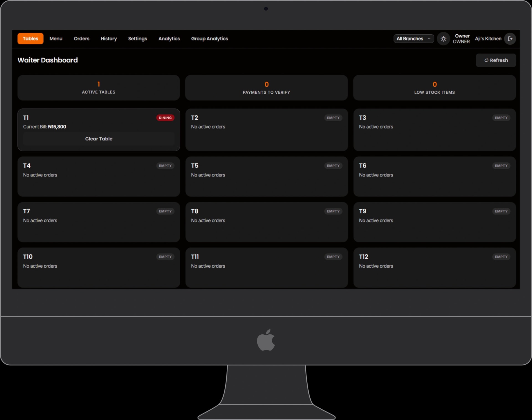Click the EMPTY badge on T6
The image size is (532, 420).
click(501, 166)
